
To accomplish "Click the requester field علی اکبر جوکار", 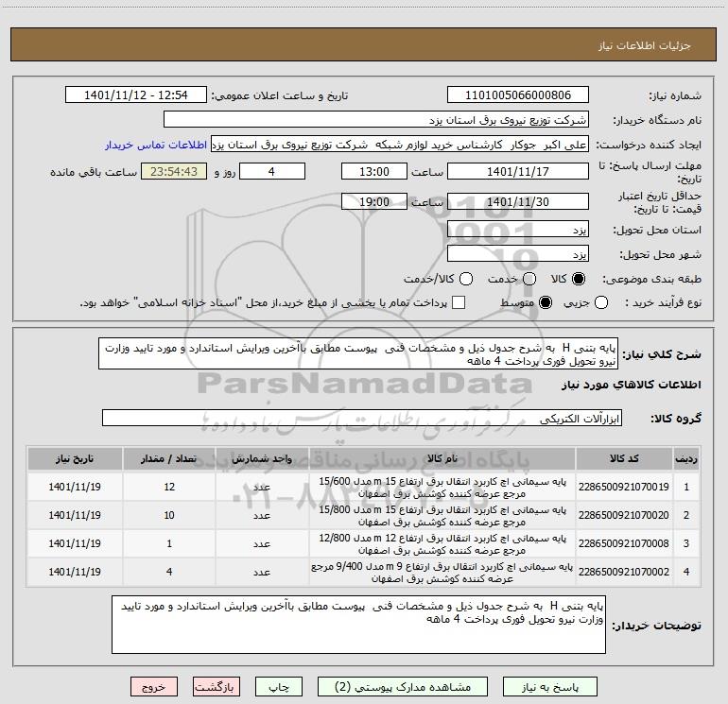I will click(400, 145).
